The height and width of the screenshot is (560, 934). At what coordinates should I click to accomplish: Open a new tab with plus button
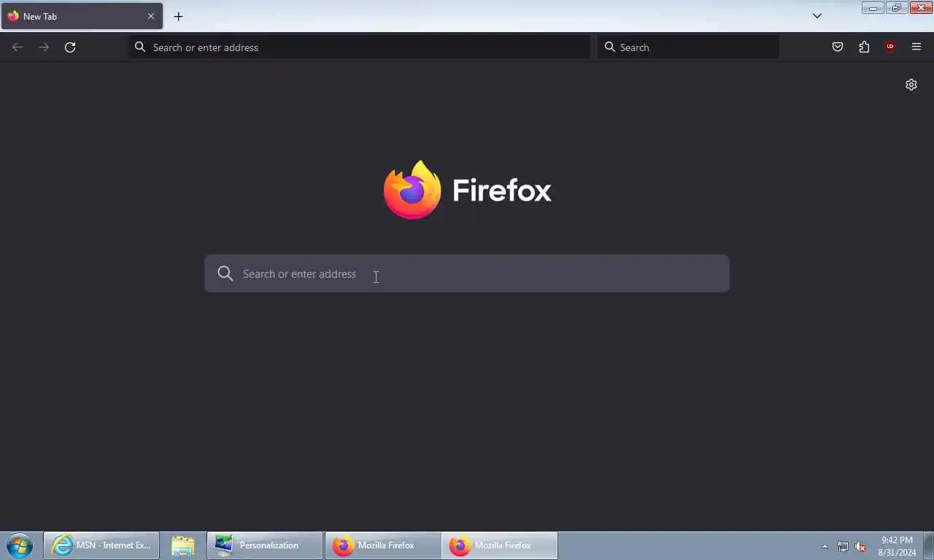pyautogui.click(x=178, y=16)
